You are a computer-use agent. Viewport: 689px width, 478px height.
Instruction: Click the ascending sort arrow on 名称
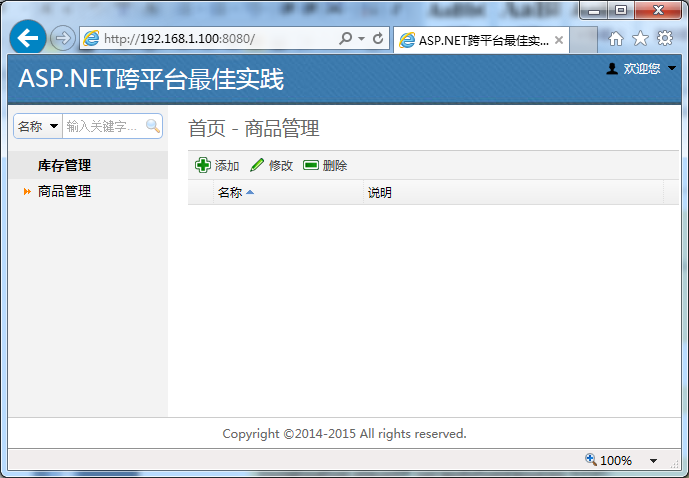pyautogui.click(x=250, y=192)
